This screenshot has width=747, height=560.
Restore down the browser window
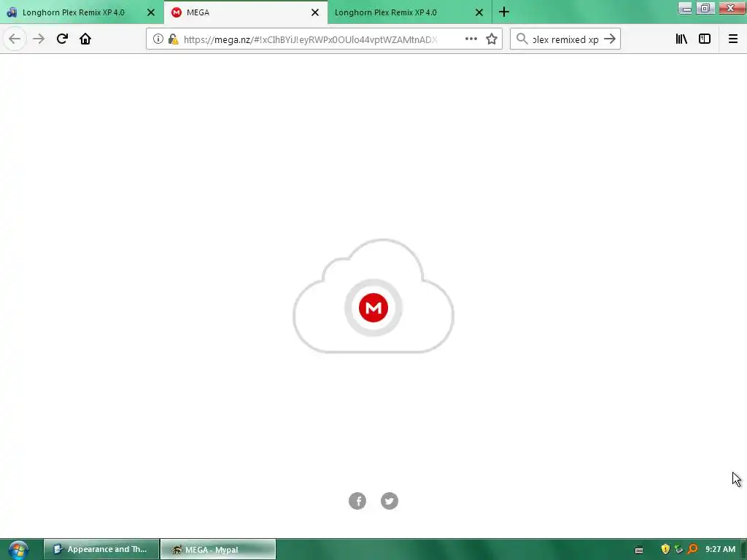pos(705,8)
